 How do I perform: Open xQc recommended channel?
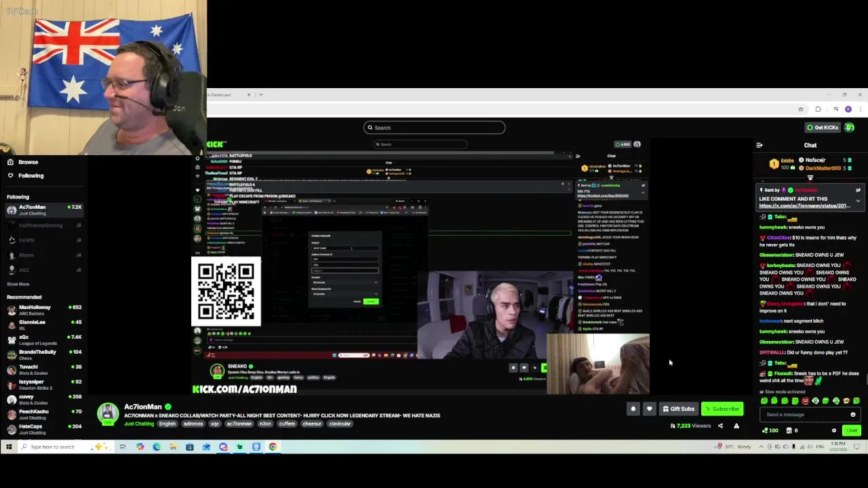[43, 340]
